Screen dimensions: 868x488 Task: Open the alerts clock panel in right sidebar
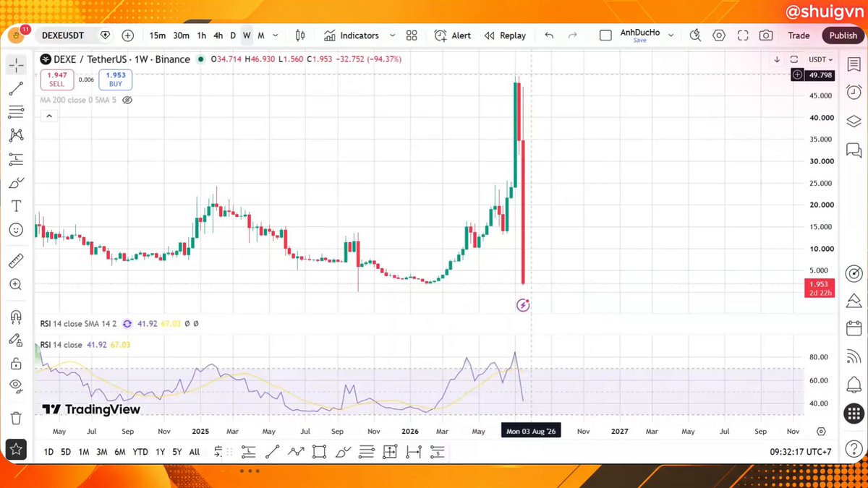point(854,92)
